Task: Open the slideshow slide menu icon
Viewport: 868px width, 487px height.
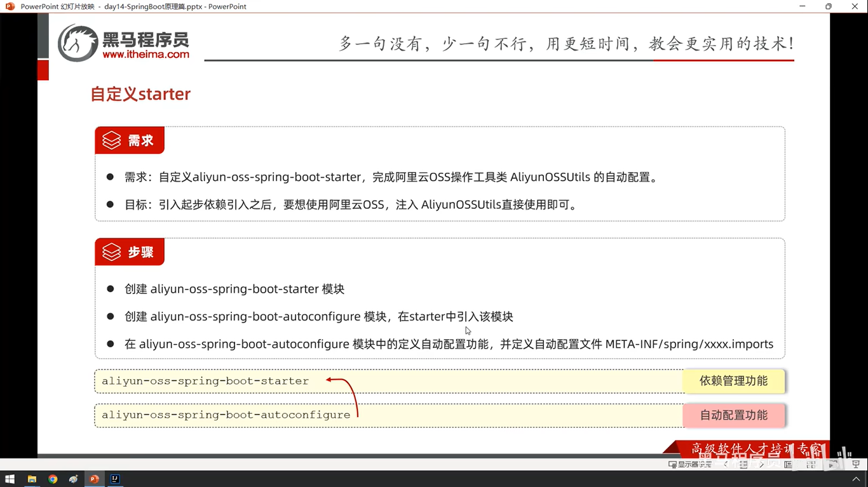Action: pyautogui.click(x=743, y=464)
